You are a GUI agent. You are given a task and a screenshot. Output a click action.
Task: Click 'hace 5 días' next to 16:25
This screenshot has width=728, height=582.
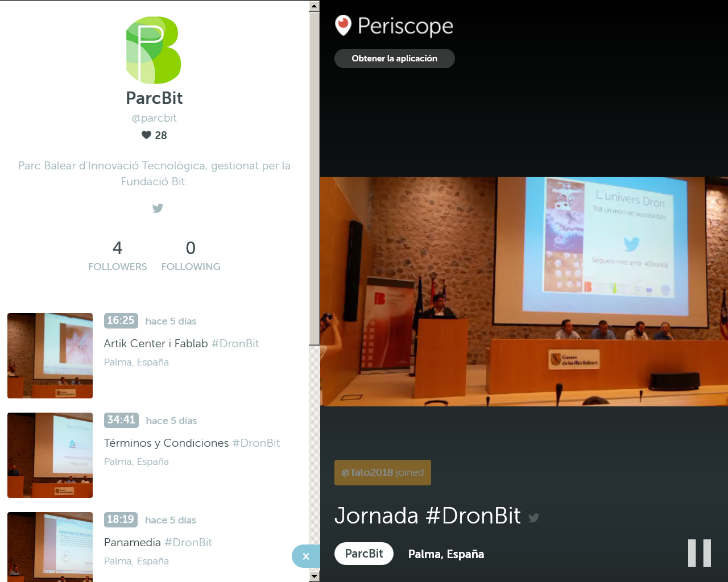[171, 321]
